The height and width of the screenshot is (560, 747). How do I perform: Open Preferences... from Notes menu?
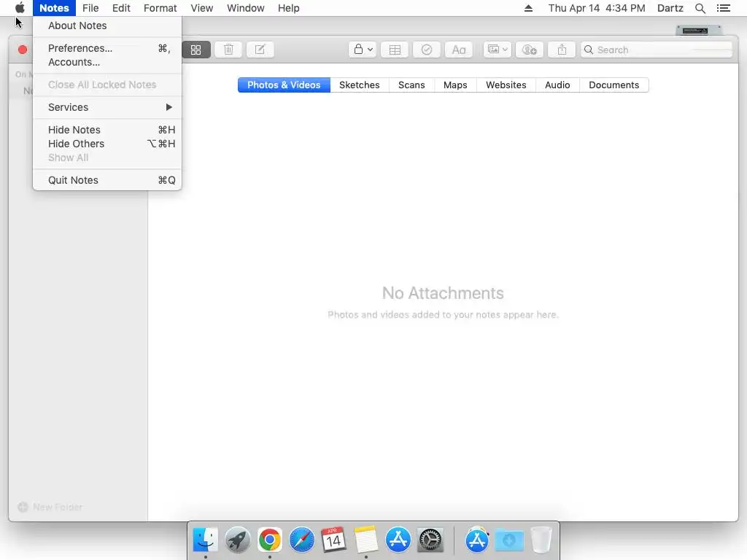pos(107,48)
